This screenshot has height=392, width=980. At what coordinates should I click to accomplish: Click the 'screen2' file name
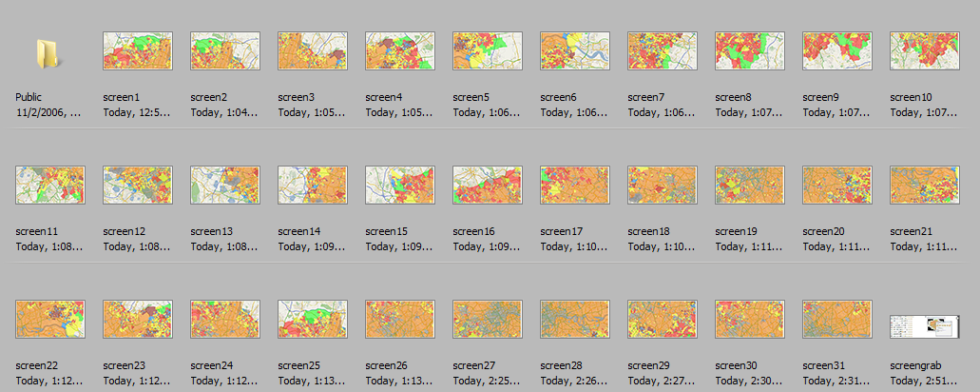click(209, 98)
